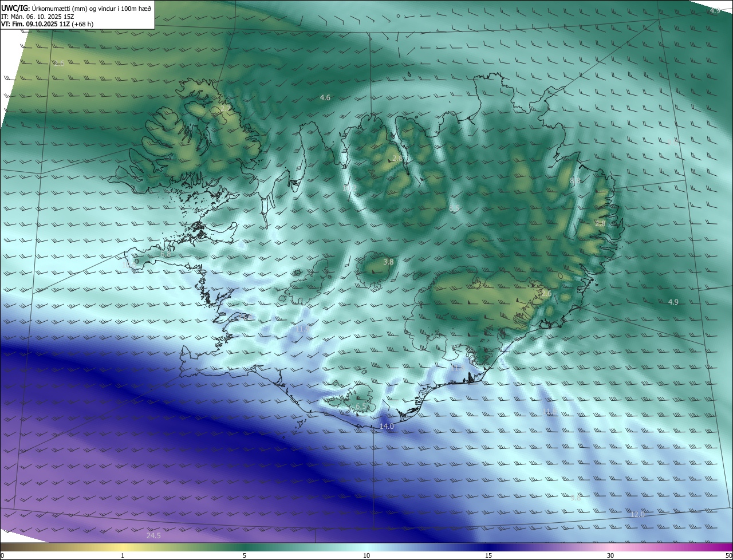
Task: Select the initial time 'IT: Mán. 06. 10. 2025 15Z'
Action: pos(38,16)
